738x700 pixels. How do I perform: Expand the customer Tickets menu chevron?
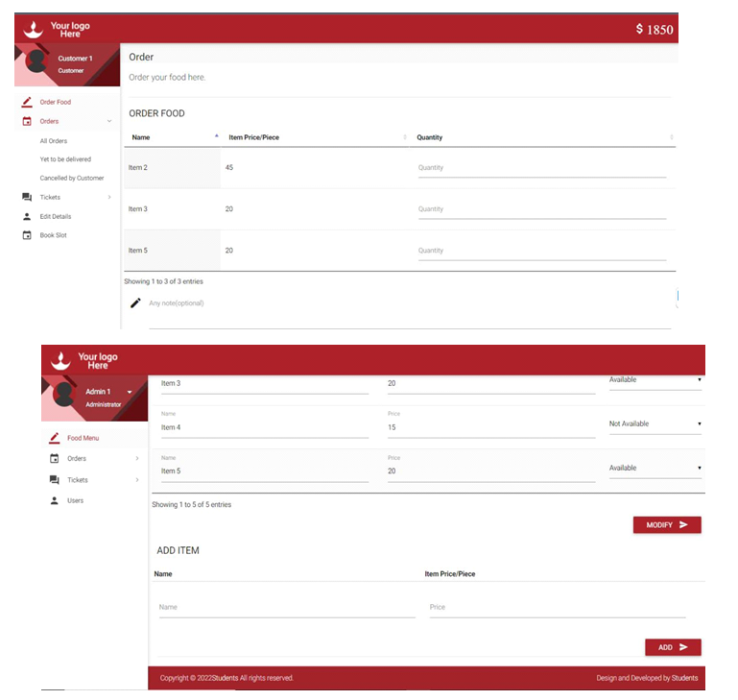pos(109,197)
